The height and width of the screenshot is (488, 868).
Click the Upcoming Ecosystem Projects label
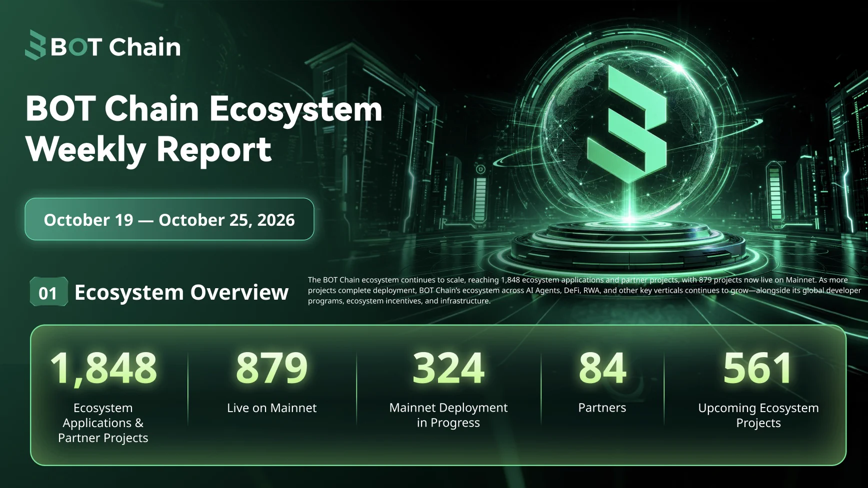[758, 415]
